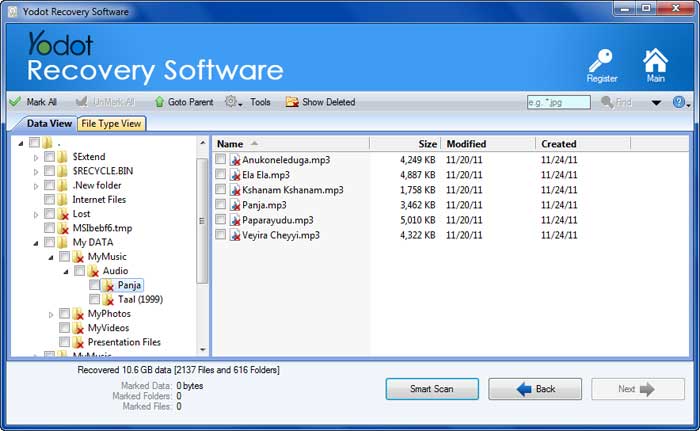This screenshot has height=431, width=700.
Task: Tick the Veyira Cheyyi.mp3 checkbox
Action: [x=221, y=234]
